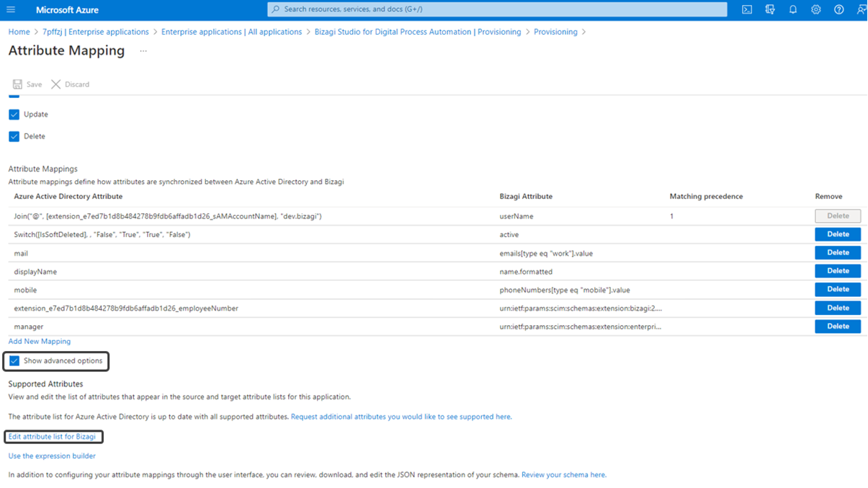Click Add New Mapping link
The width and height of the screenshot is (868, 488).
[40, 342]
